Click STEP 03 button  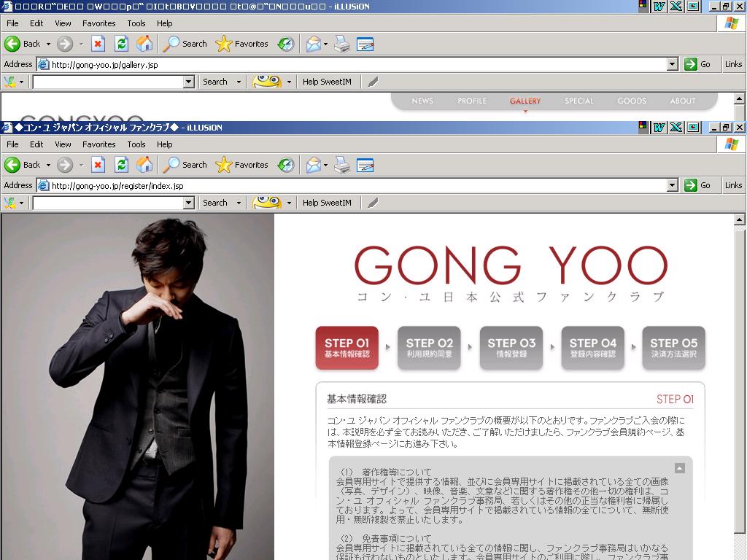pos(511,348)
